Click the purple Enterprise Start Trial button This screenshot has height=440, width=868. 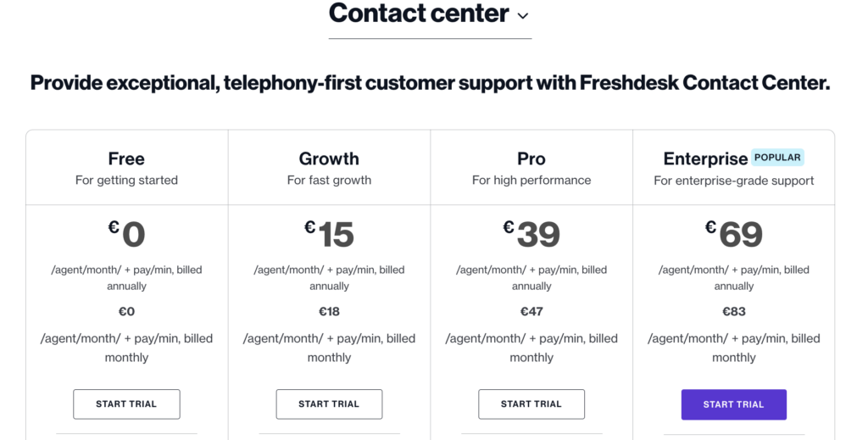(x=733, y=404)
